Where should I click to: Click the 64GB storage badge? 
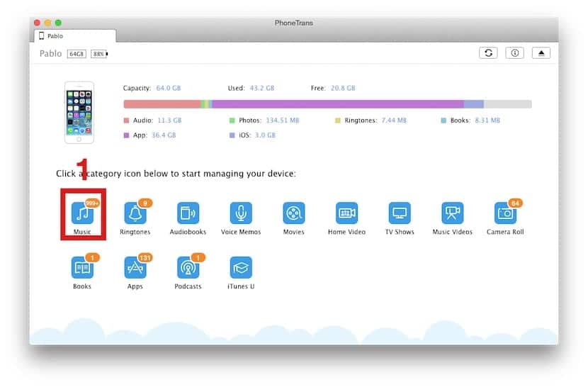[x=77, y=54]
